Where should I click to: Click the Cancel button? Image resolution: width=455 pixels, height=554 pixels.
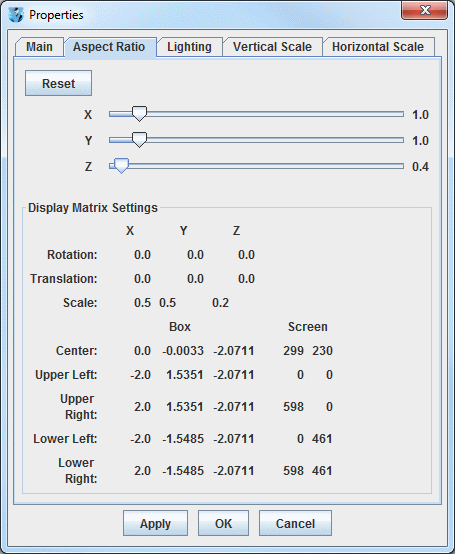coord(295,523)
